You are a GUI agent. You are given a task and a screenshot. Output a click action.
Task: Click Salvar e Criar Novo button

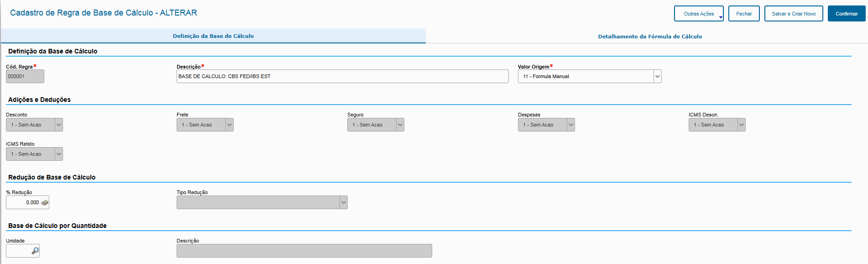point(793,14)
